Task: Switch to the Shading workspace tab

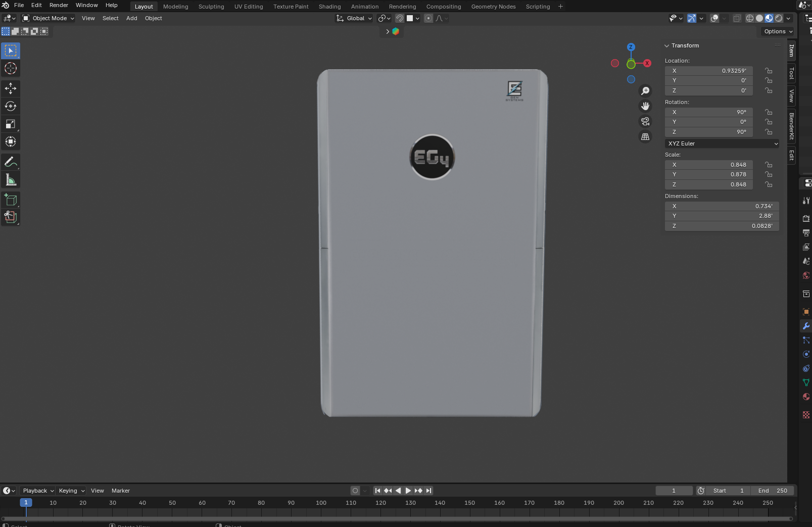Action: 329,7
